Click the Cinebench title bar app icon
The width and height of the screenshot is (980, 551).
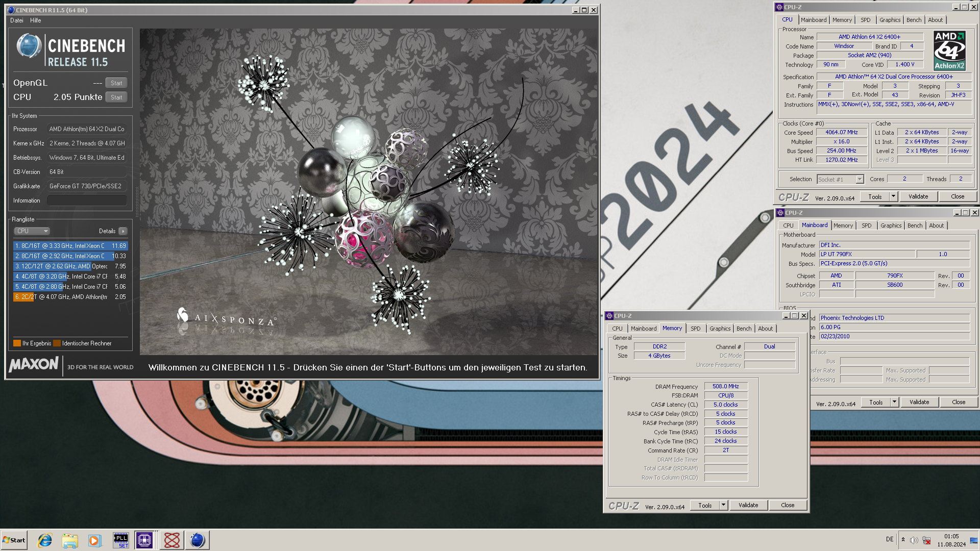point(11,10)
